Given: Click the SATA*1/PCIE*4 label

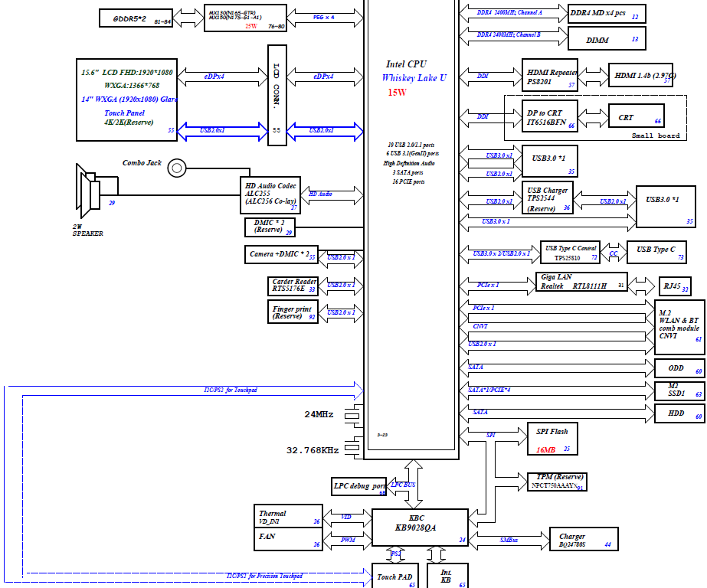Looking at the screenshot, I should pyautogui.click(x=489, y=390).
